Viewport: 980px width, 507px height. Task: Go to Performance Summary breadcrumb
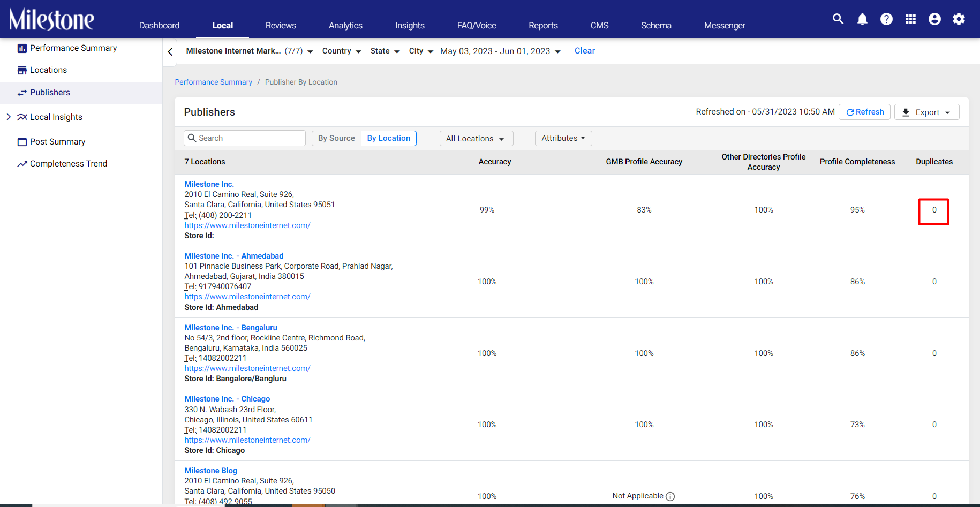[x=213, y=82]
